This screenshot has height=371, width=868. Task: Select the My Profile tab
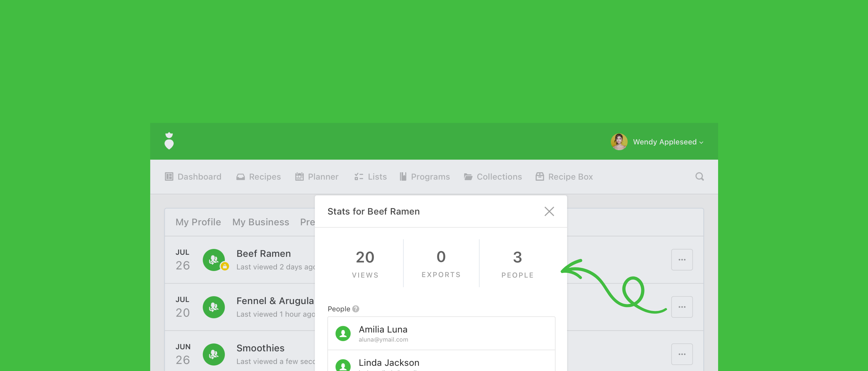point(198,222)
